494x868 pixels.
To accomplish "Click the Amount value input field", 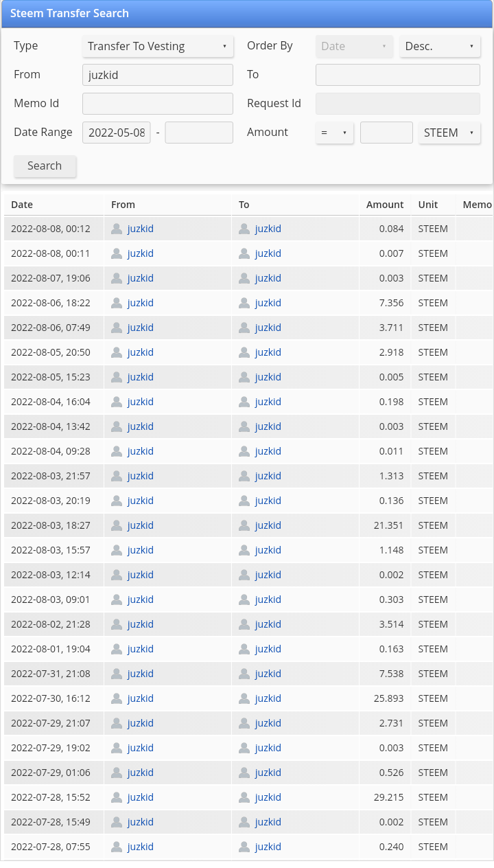I will tap(386, 133).
